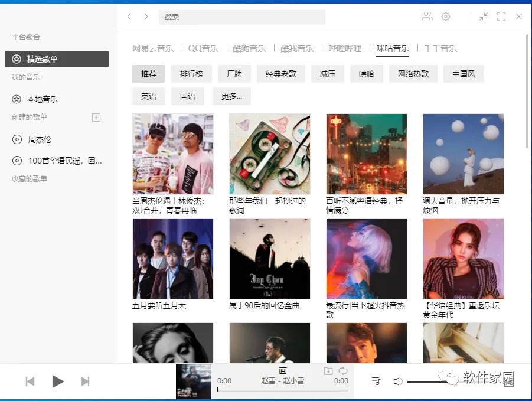532x401 pixels.
Task: Click the 搜索 search field
Action: [242, 17]
